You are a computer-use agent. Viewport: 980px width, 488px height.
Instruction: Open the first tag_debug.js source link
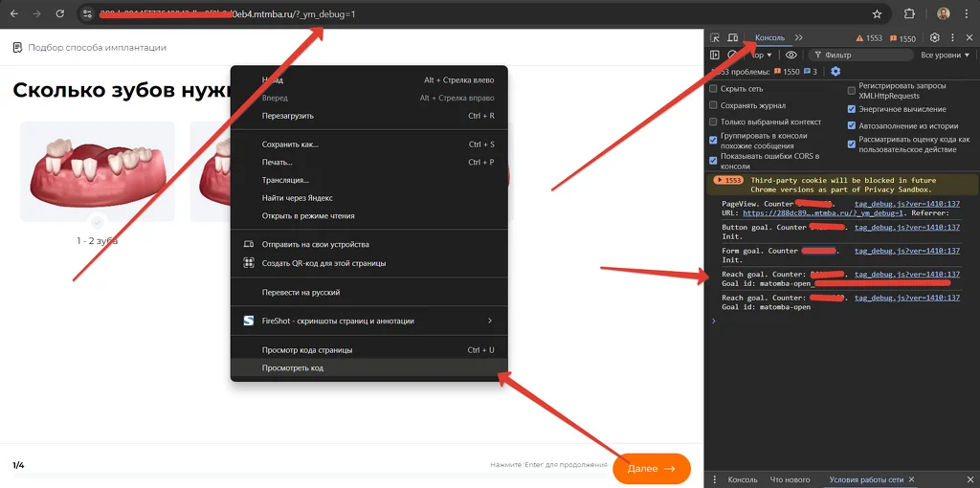pyautogui.click(x=907, y=204)
